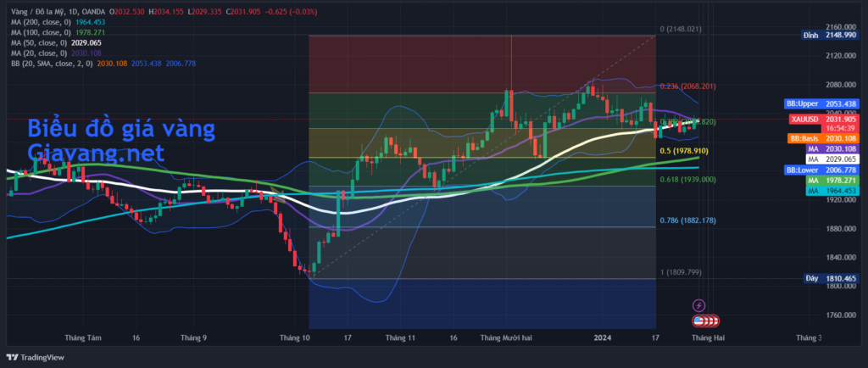Select the MA (100, close, 0) legend
Image resolution: width=868 pixels, height=368 pixels.
[x=38, y=31]
